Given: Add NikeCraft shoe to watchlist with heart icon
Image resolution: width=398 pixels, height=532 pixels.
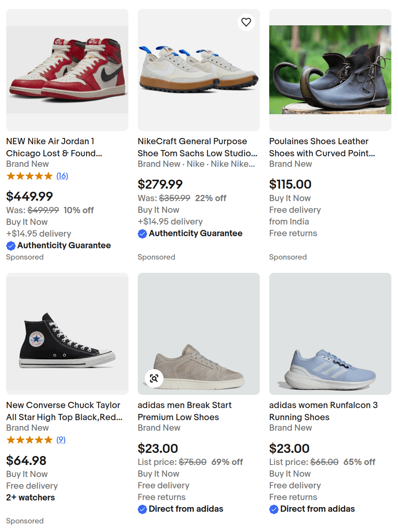Looking at the screenshot, I should (246, 22).
